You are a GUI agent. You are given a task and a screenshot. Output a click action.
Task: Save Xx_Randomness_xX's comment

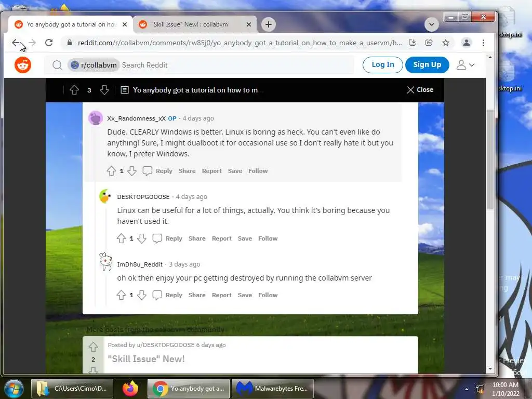[235, 171]
